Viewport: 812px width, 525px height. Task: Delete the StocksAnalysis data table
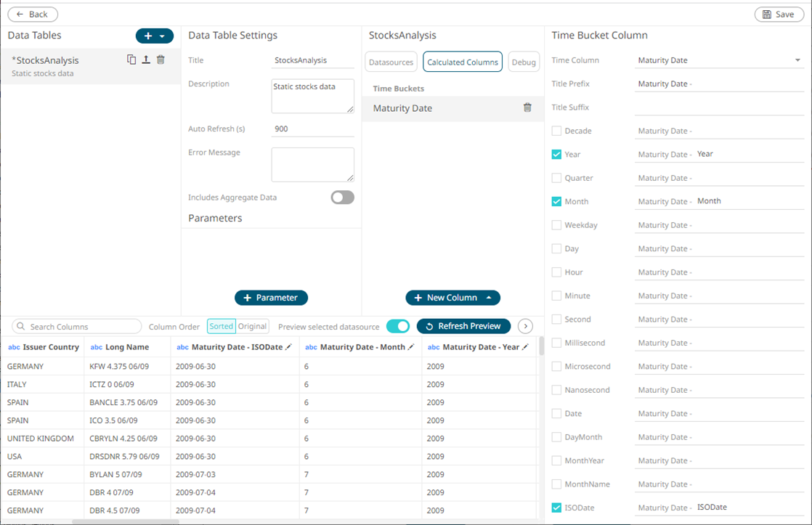pyautogui.click(x=161, y=60)
